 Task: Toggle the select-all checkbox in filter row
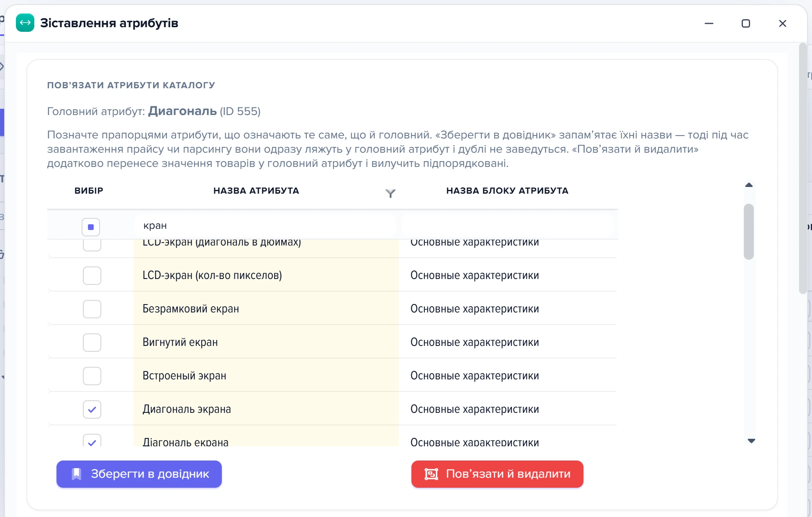pos(91,227)
